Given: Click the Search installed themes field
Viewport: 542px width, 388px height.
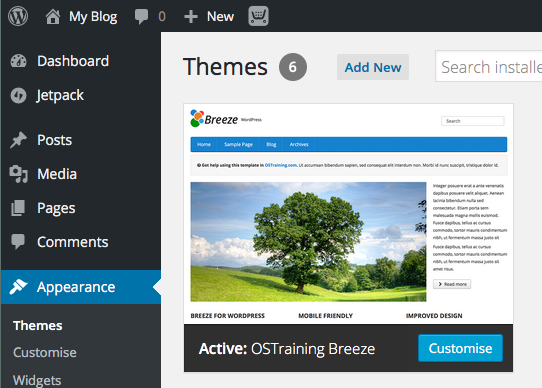Looking at the screenshot, I should point(488,66).
